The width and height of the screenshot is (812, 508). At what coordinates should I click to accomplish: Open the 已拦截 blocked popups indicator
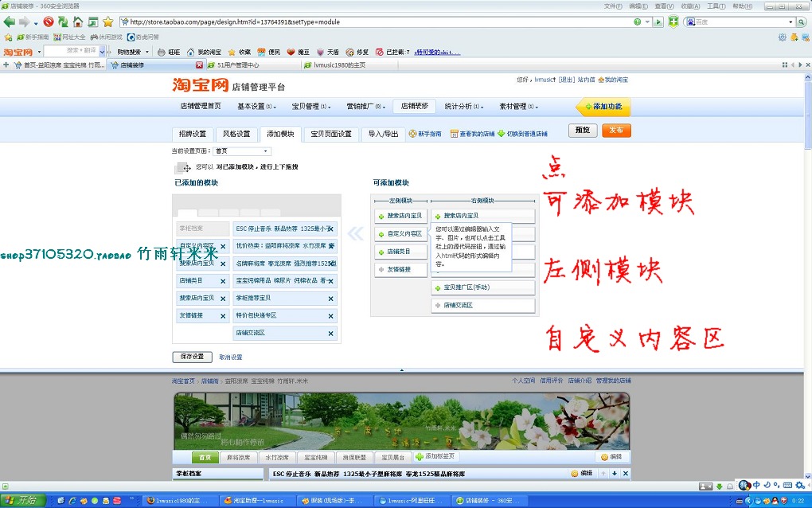(392, 53)
